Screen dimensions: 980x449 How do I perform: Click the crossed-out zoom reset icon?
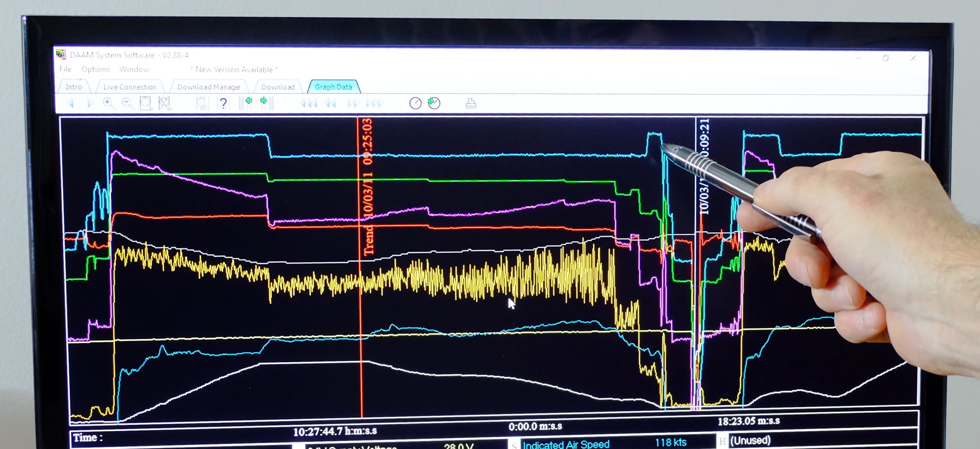[x=165, y=103]
